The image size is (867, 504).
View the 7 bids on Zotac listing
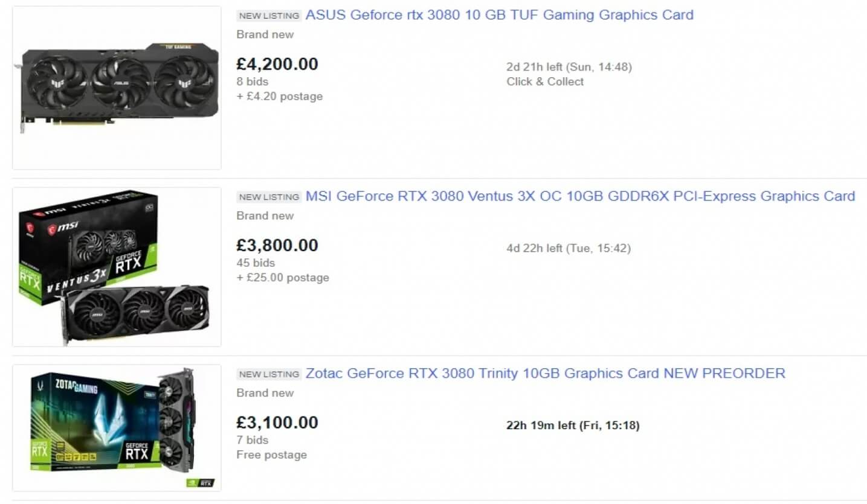pos(253,440)
